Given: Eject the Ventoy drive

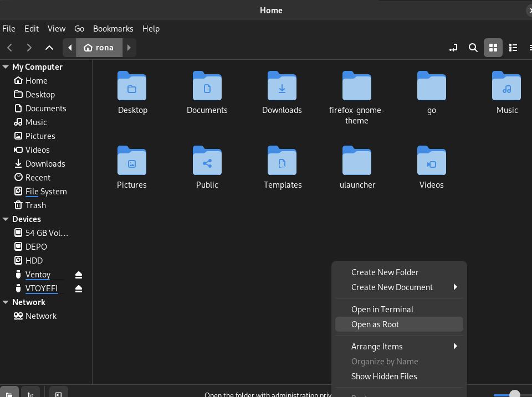Looking at the screenshot, I should pos(79,275).
